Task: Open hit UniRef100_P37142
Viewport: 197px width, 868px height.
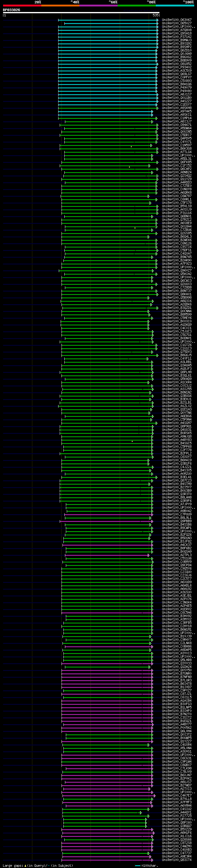Action: click(177, 37)
